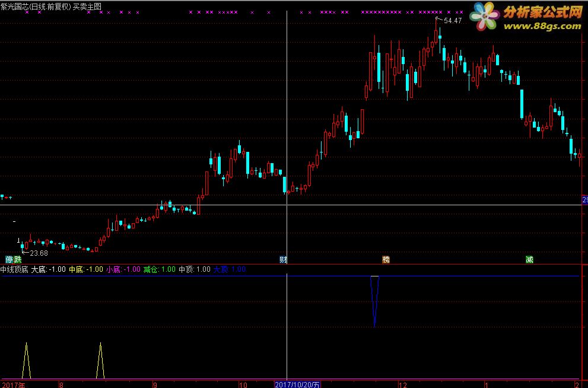This screenshot has width=588, height=388.
Task: Click the blue 大顶: 1.00 value
Action: (x=230, y=269)
